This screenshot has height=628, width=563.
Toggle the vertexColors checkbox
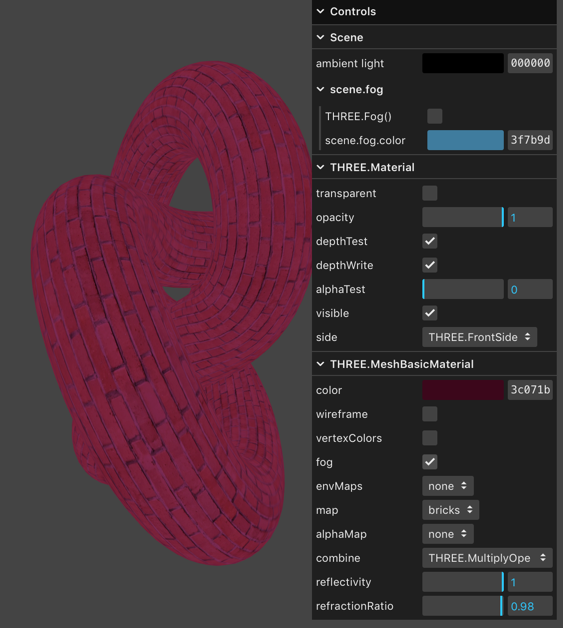pos(430,438)
